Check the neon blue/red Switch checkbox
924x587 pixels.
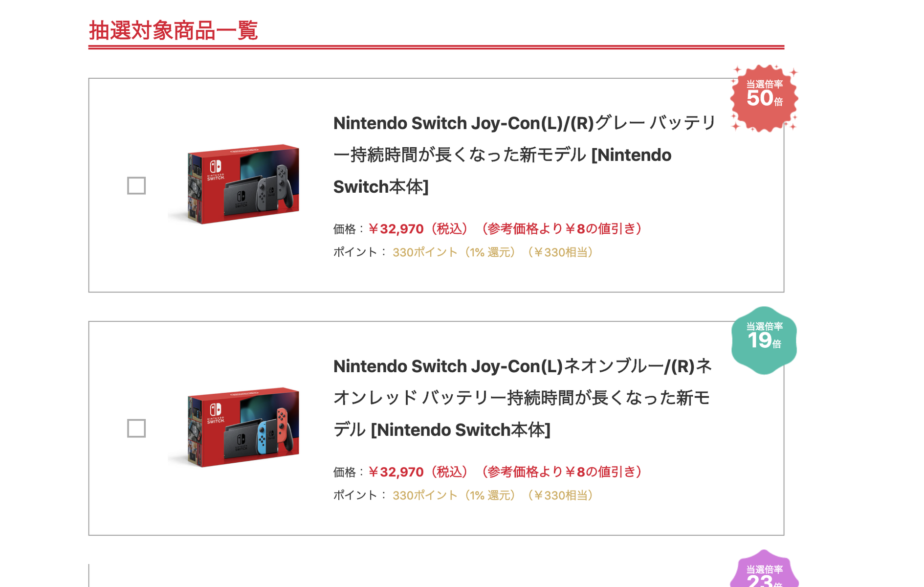[136, 428]
